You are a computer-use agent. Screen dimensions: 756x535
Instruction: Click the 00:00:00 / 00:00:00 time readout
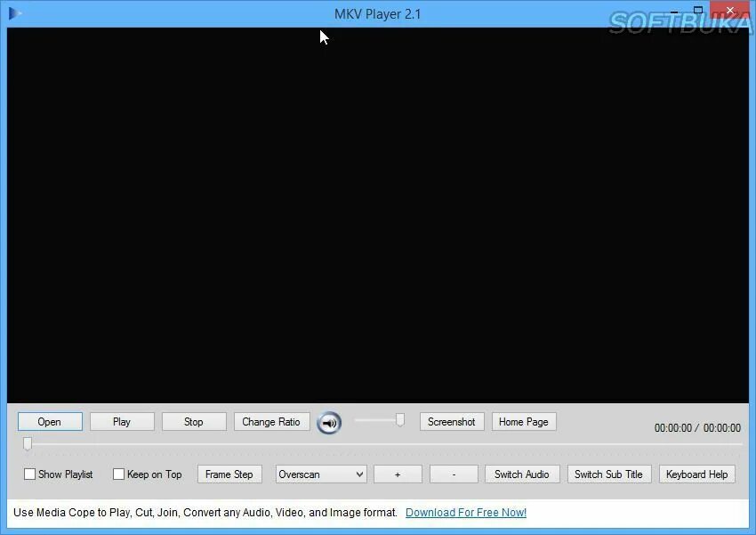point(697,428)
